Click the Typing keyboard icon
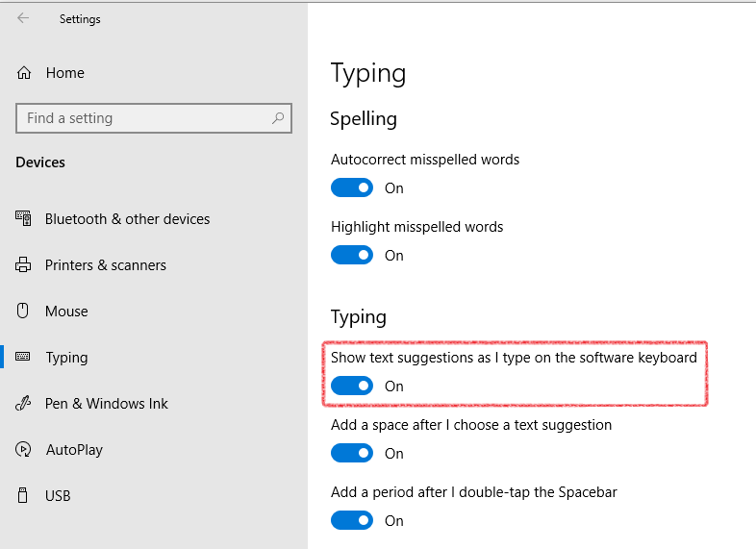This screenshot has width=756, height=549. pyautogui.click(x=23, y=357)
